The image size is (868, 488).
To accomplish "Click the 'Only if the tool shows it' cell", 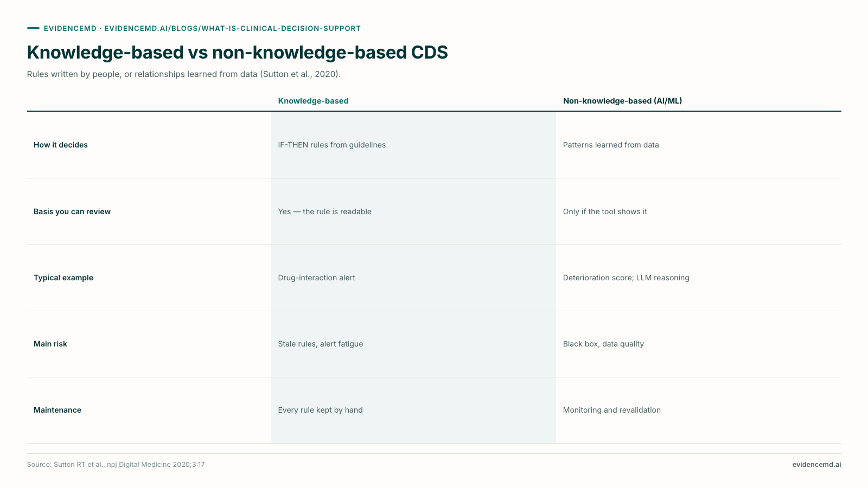I will coord(605,211).
